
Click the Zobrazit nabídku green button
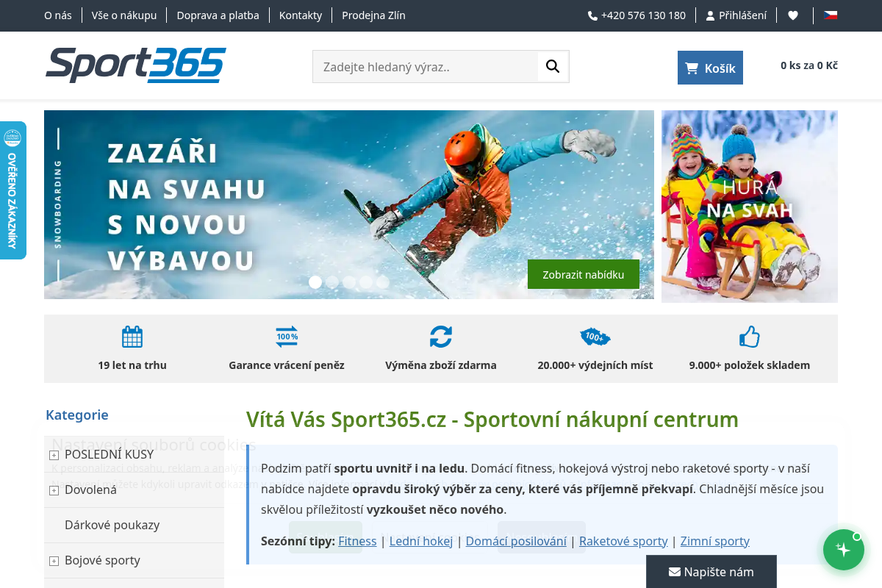point(584,274)
